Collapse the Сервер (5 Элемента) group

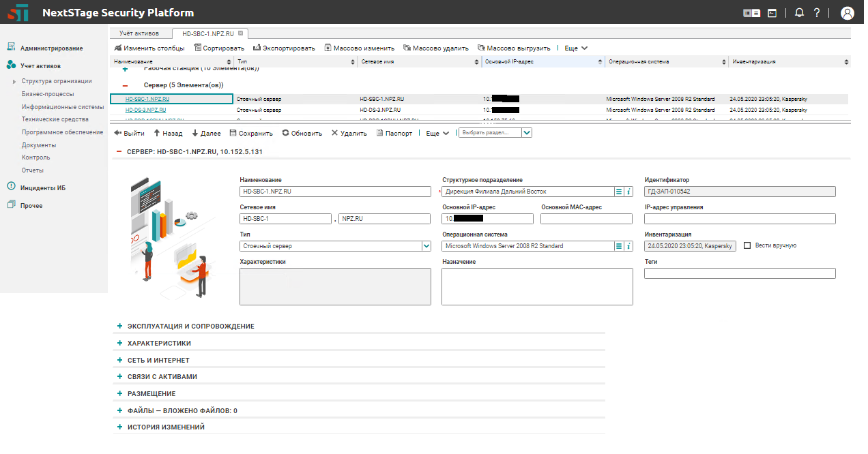click(125, 85)
